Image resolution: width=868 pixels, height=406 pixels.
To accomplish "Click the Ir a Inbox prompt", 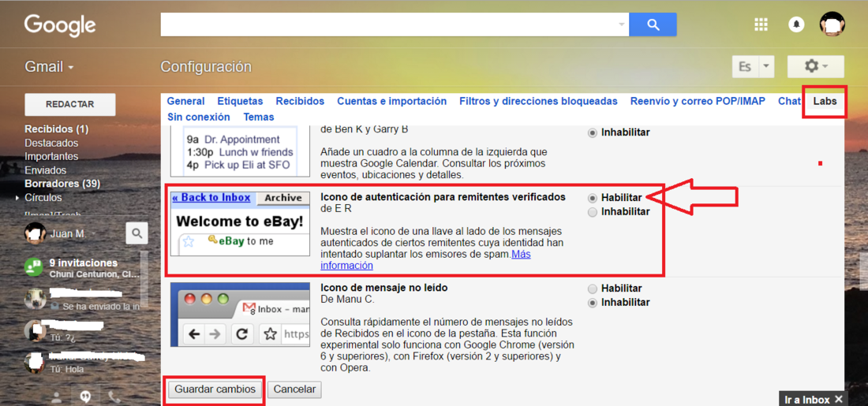I will [807, 400].
